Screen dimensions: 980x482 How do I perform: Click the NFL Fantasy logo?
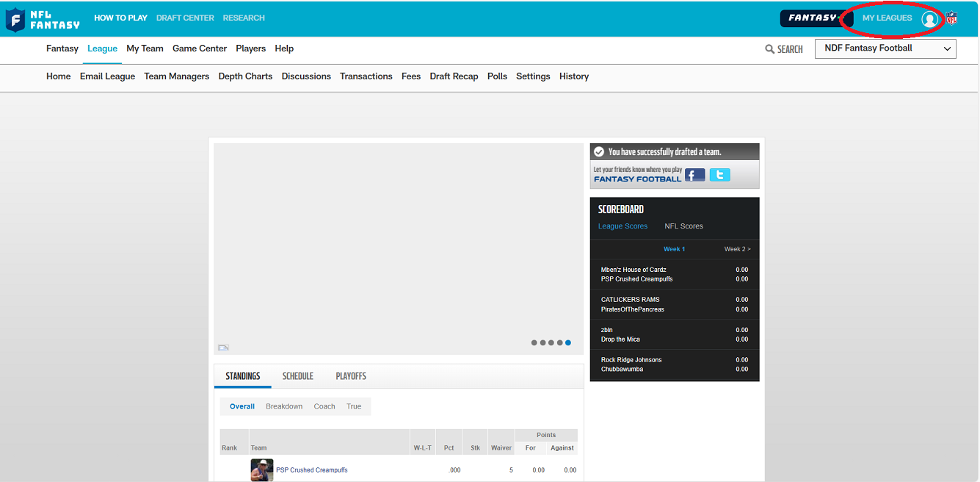[x=43, y=19]
